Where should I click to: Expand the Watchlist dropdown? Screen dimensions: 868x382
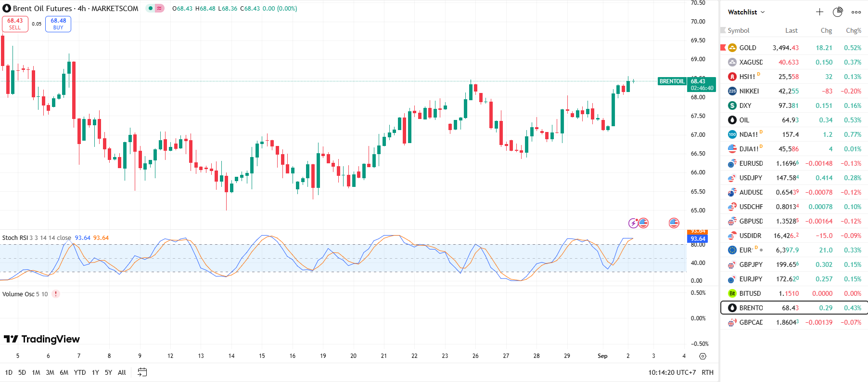point(746,12)
